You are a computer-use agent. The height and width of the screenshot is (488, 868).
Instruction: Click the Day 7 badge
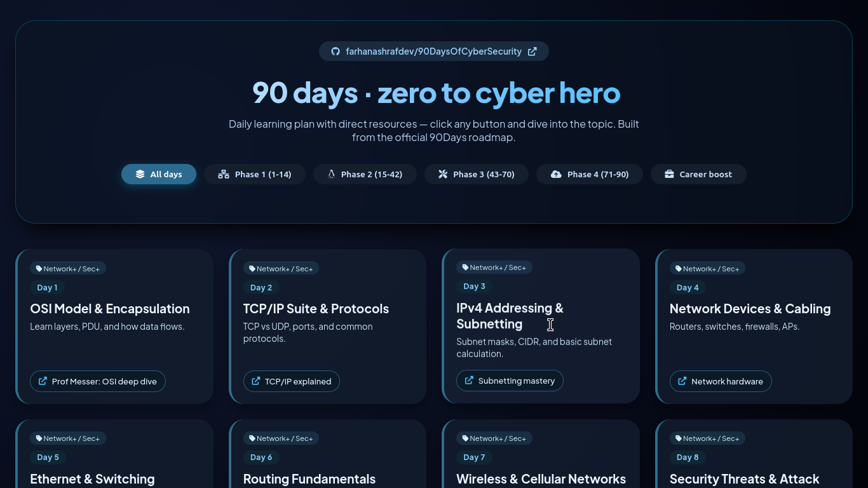pyautogui.click(x=475, y=457)
